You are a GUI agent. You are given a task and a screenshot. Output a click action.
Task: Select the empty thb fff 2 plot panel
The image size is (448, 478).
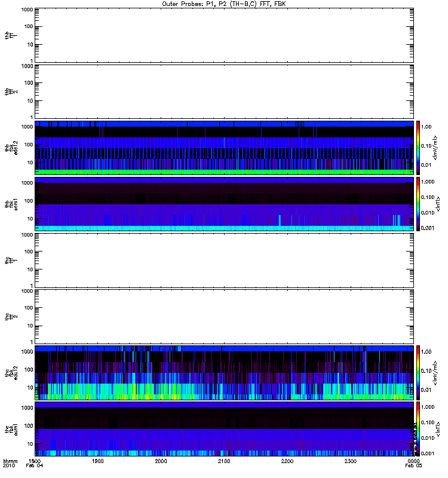click(225, 92)
